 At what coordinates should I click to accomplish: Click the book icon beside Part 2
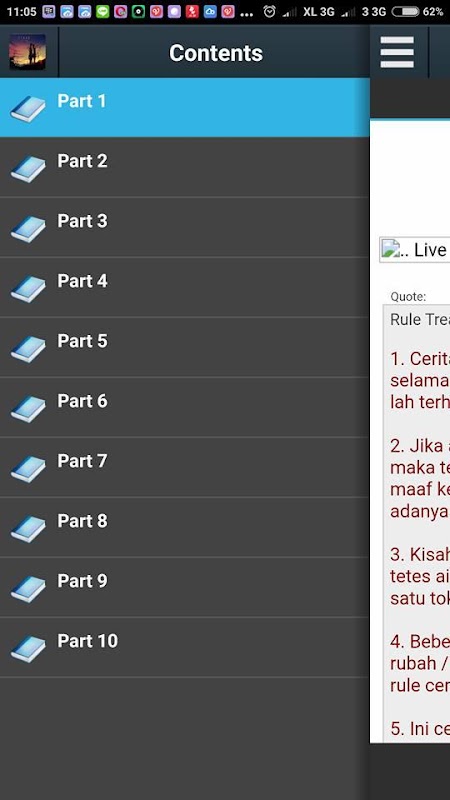coord(28,168)
